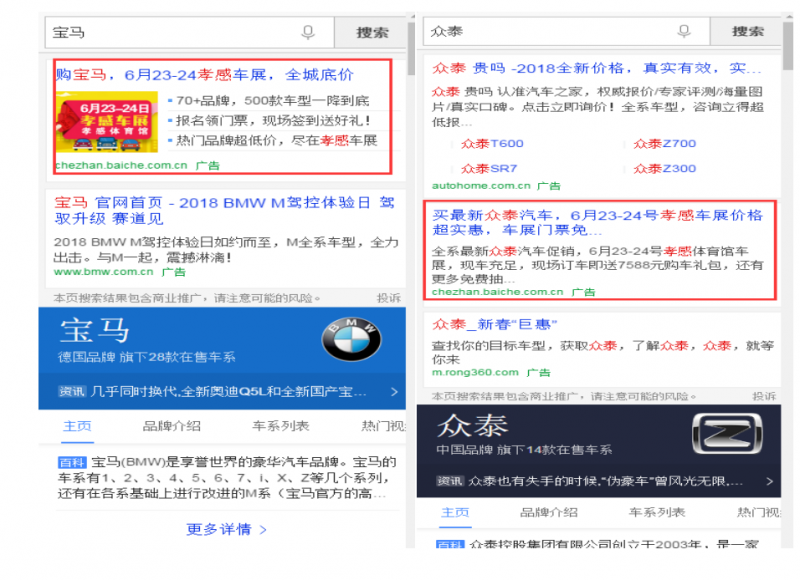Click the 搜索 button beside the 宝马 query
Screen dimensions: 800x580
371,33
